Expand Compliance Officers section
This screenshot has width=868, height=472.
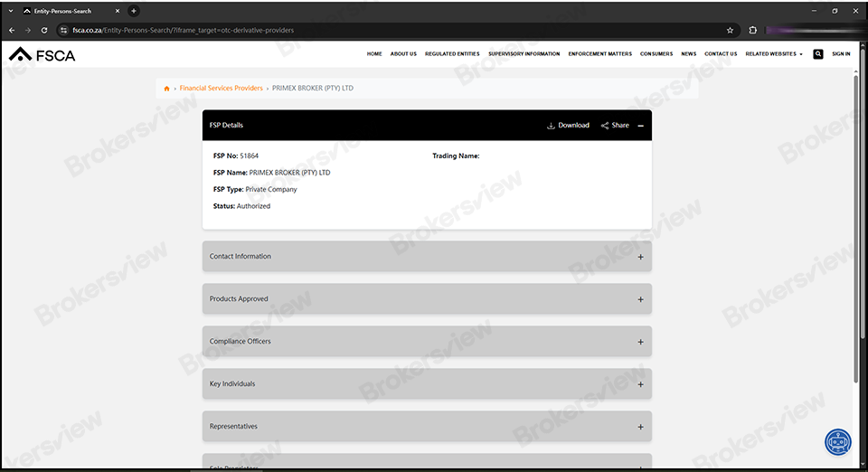pyautogui.click(x=427, y=342)
